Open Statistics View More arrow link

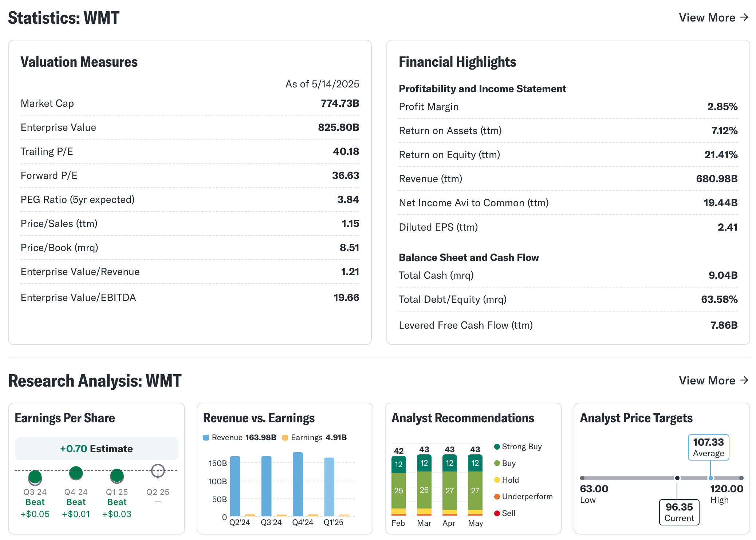[x=713, y=17]
